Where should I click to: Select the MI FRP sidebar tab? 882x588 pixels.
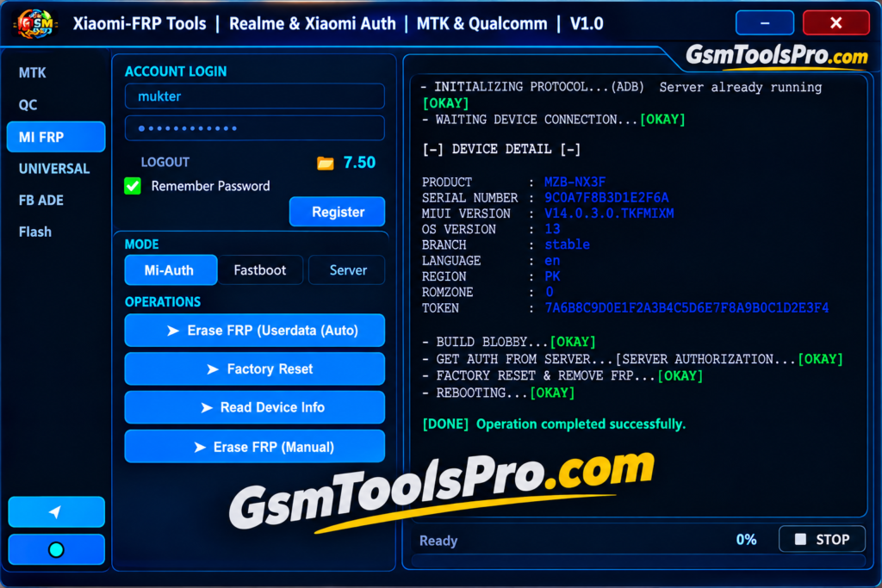[56, 137]
